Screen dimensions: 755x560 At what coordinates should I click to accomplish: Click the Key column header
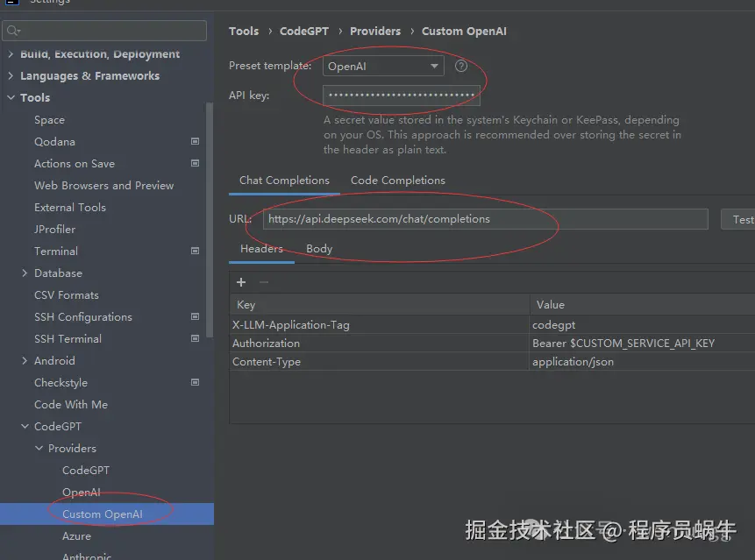(x=380, y=304)
